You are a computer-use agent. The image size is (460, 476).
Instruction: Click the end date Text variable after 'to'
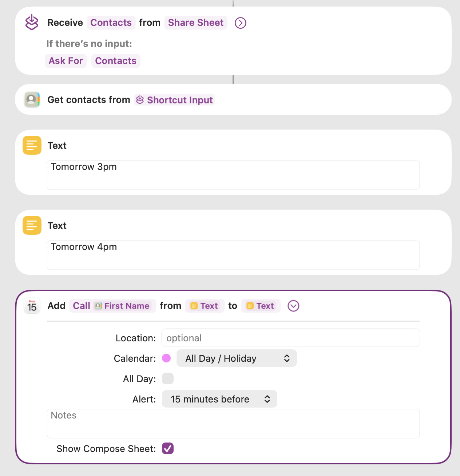pyautogui.click(x=261, y=306)
